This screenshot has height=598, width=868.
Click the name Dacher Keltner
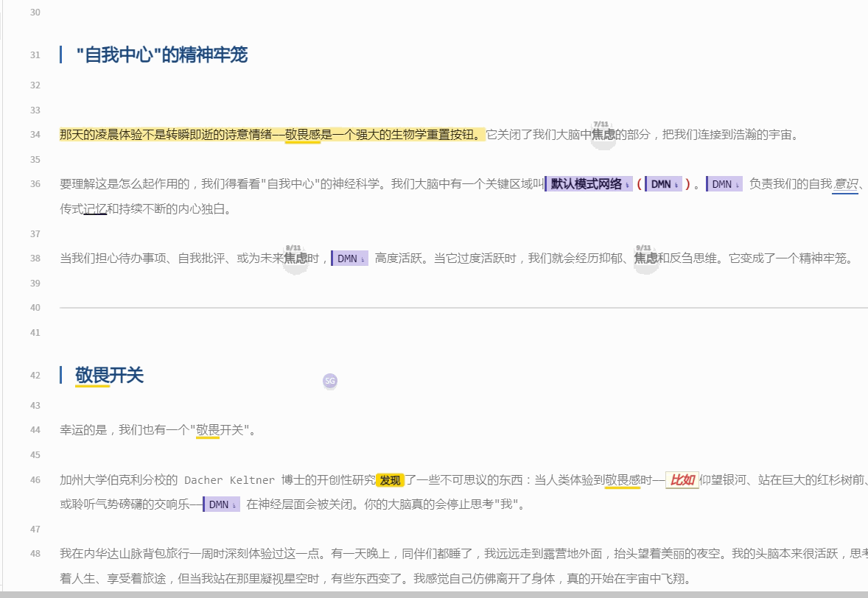point(229,480)
